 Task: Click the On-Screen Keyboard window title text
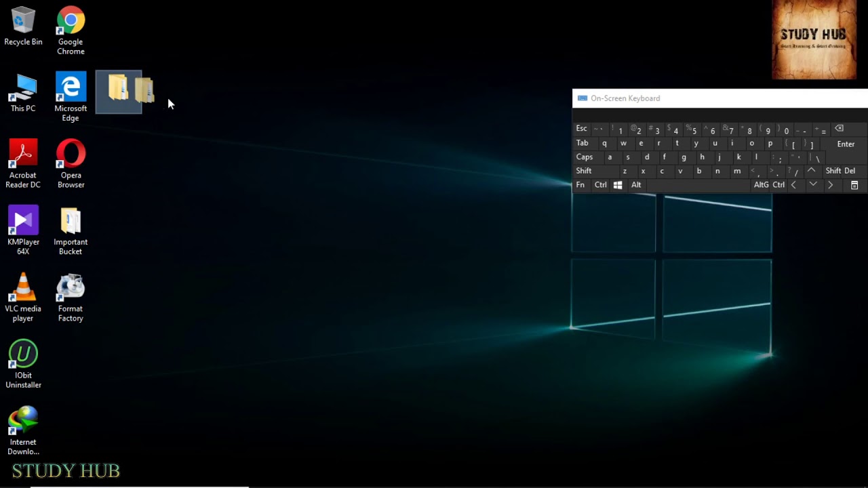[x=625, y=98]
